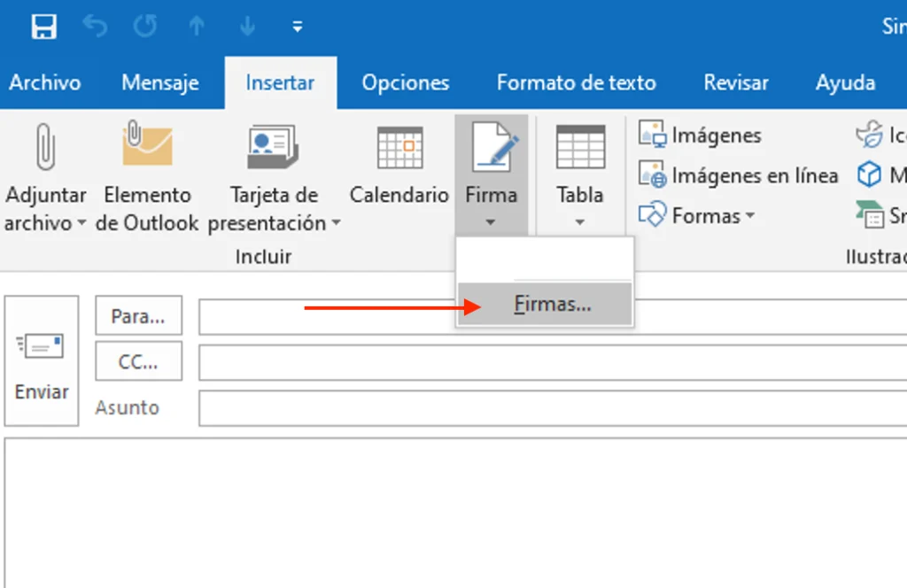Click the Save icon in title bar

(43, 27)
